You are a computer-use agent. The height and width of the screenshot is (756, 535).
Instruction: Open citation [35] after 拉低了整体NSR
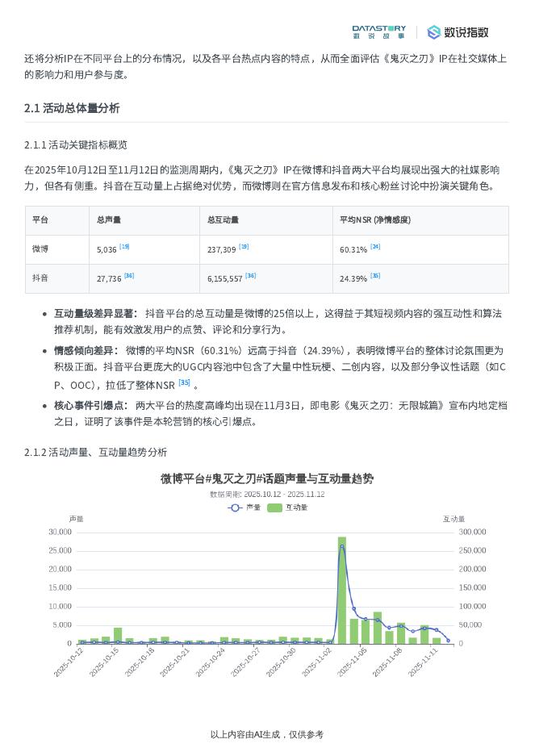tap(184, 382)
